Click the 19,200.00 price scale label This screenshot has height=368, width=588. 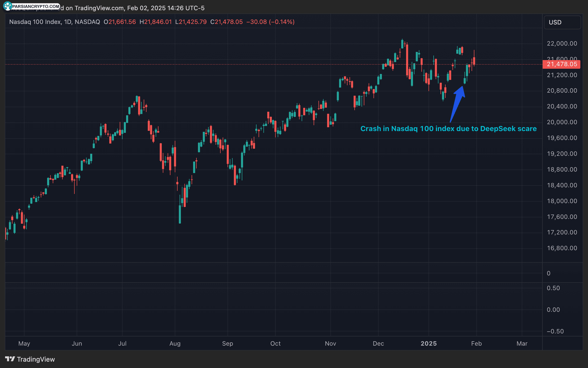tap(562, 154)
